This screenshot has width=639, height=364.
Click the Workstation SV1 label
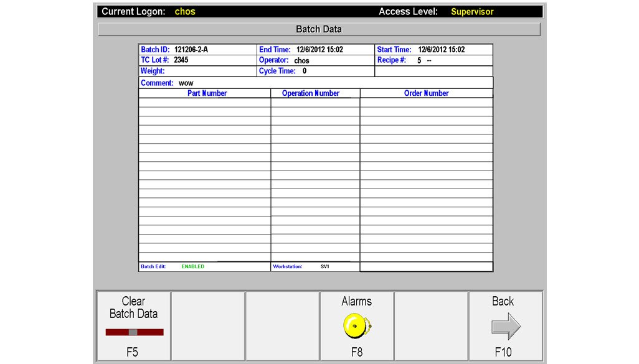point(324,266)
